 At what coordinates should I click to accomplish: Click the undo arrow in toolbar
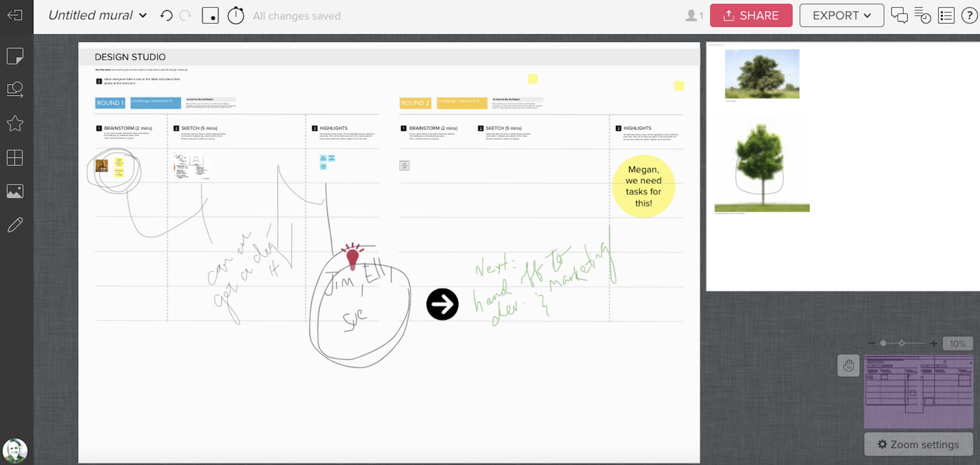[166, 15]
